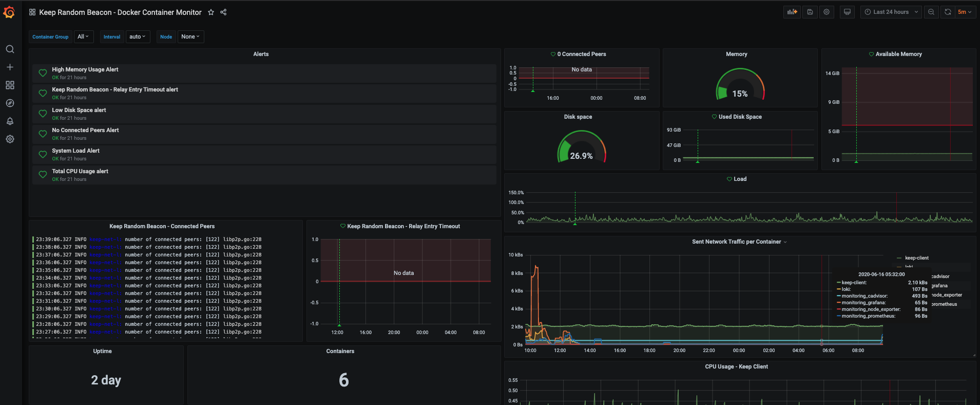Open the search icon in the sidebar
Screen dimensions: 980x405
point(10,49)
